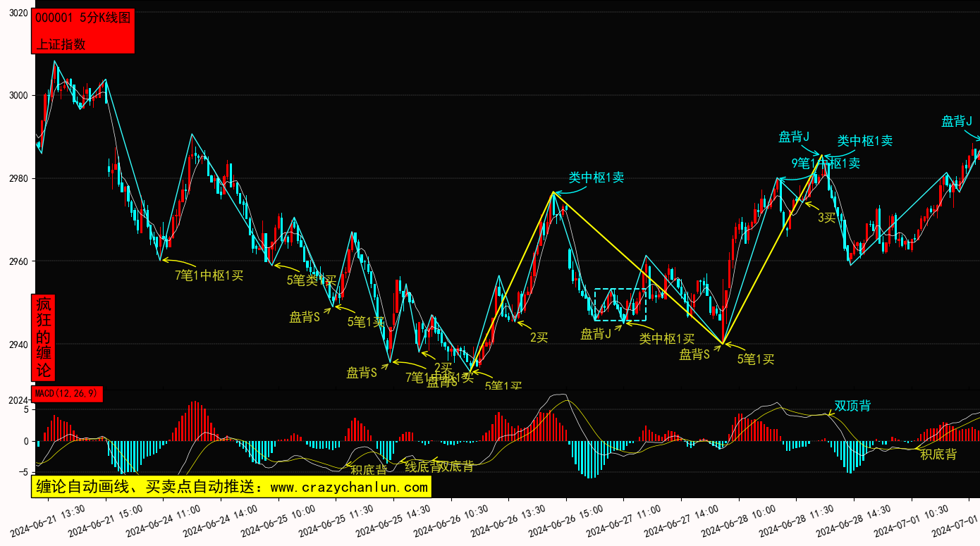980x546 pixels.
Task: Select the 2960 price level on axis
Action: click(18, 261)
